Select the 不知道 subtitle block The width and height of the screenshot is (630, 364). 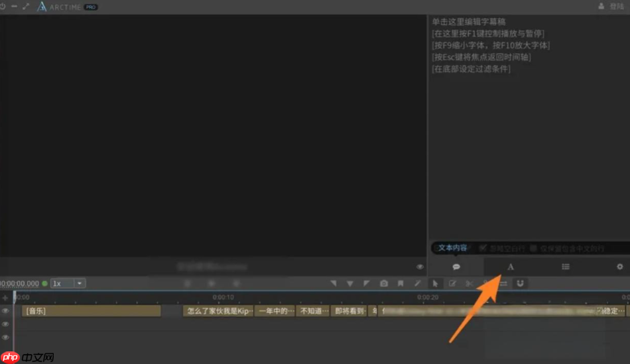point(313,311)
